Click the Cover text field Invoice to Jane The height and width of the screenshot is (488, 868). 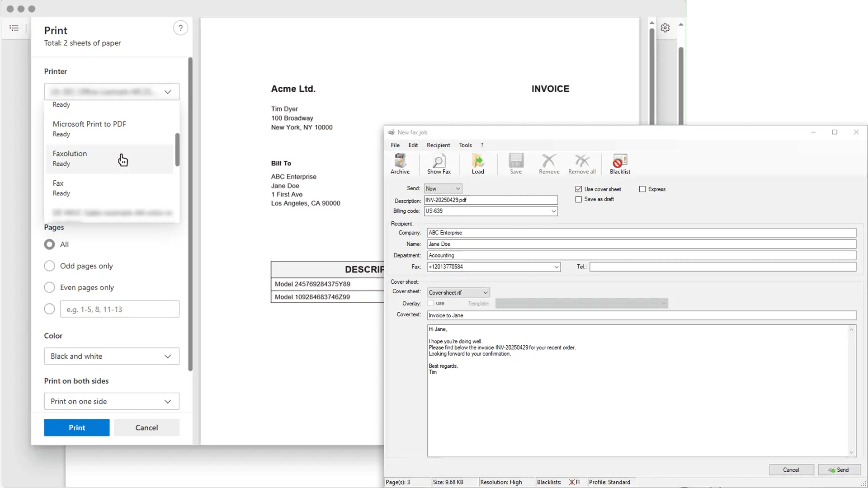click(642, 315)
